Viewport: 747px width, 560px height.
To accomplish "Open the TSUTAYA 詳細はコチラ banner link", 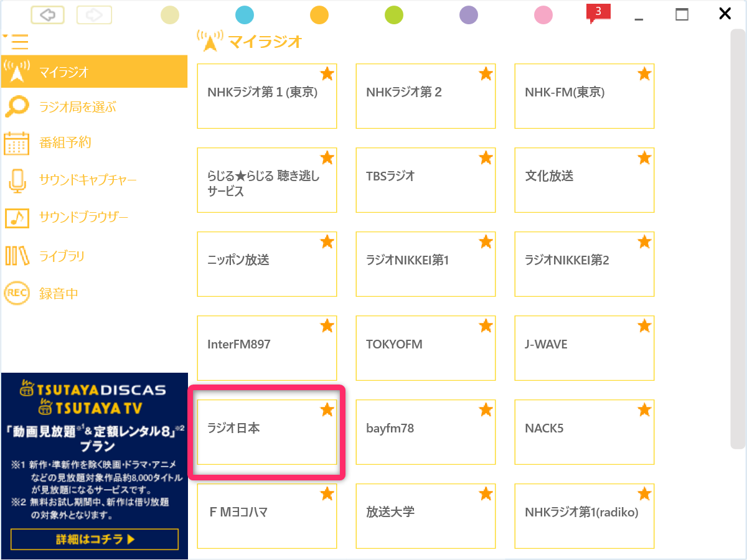I will click(x=95, y=539).
